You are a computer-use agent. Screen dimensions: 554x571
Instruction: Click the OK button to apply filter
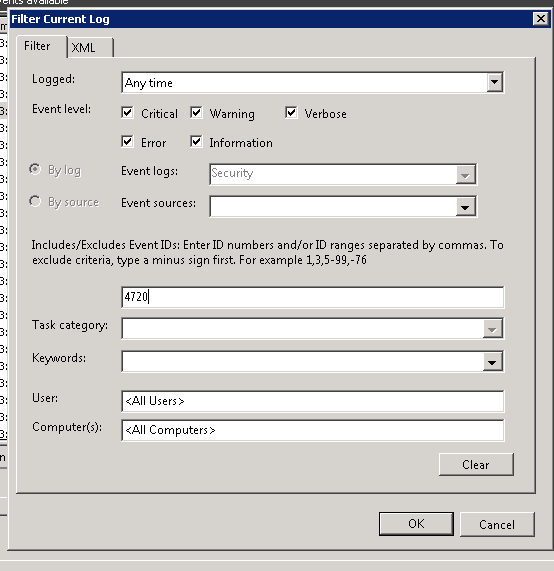coord(416,524)
